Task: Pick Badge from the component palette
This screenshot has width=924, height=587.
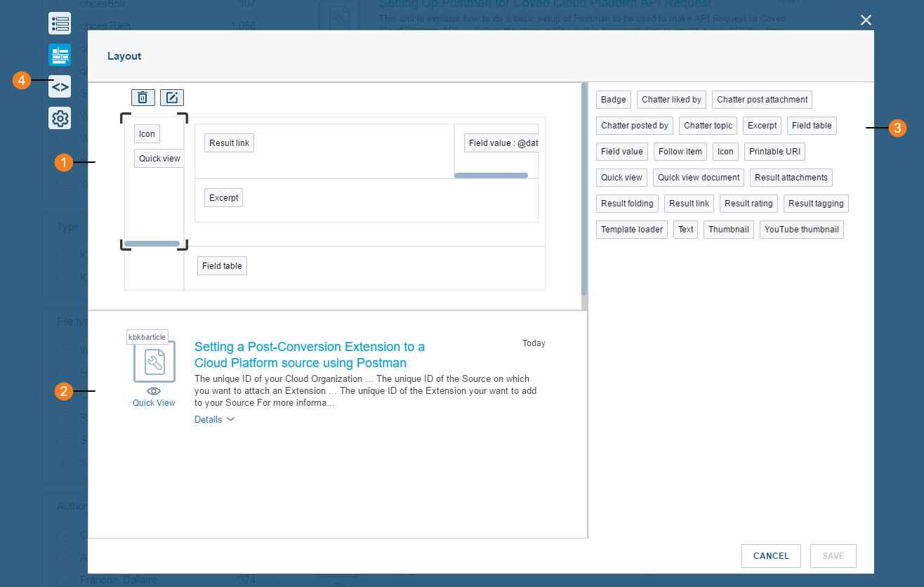Action: click(614, 100)
